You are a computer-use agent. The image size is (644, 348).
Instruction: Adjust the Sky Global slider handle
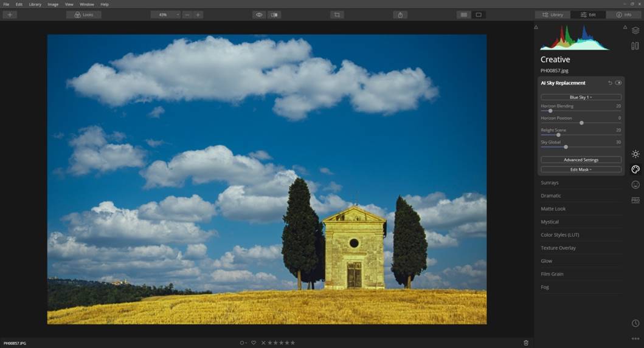click(566, 147)
